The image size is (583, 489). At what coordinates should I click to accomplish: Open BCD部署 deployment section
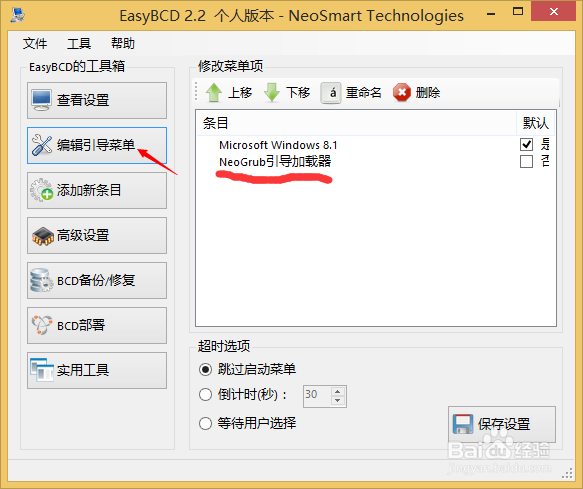click(97, 325)
